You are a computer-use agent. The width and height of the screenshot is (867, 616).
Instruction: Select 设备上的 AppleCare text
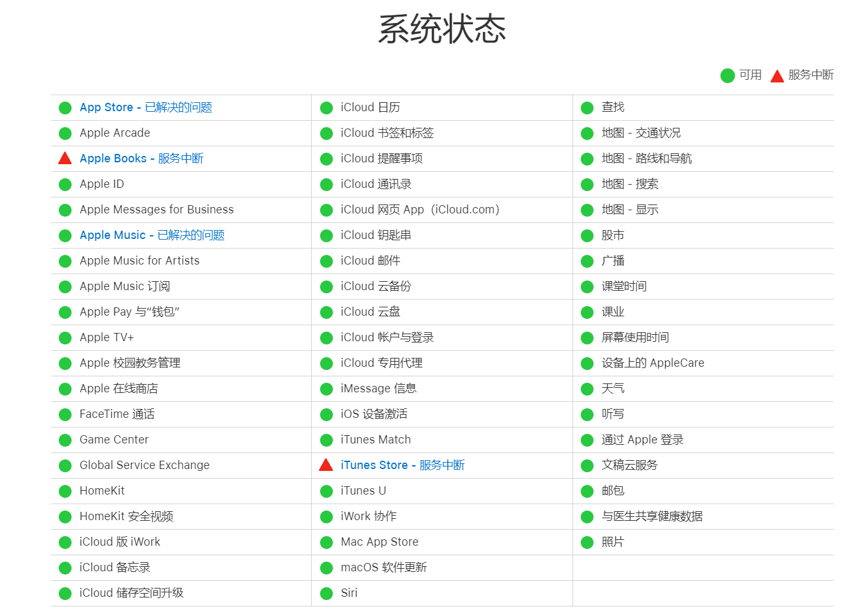click(x=652, y=363)
